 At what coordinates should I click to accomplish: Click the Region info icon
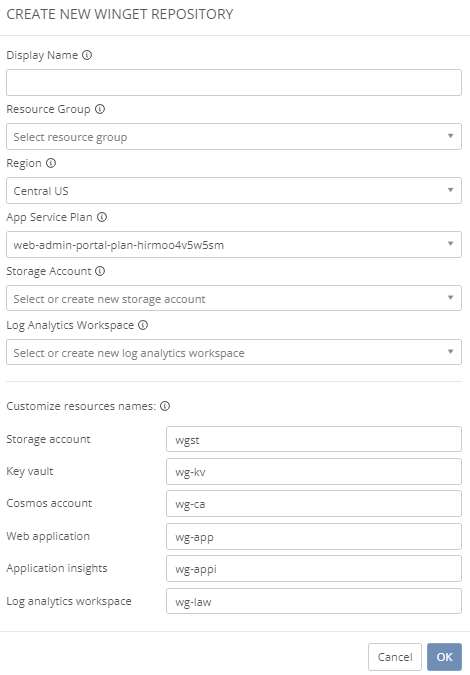click(51, 163)
